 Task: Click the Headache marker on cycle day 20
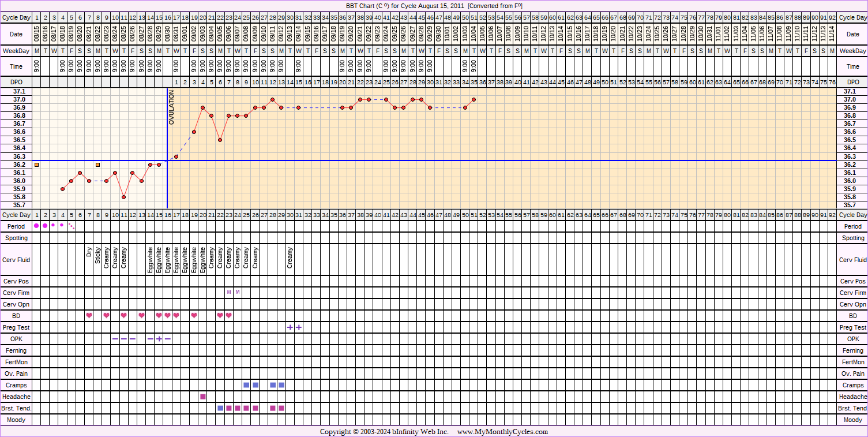coord(203,397)
